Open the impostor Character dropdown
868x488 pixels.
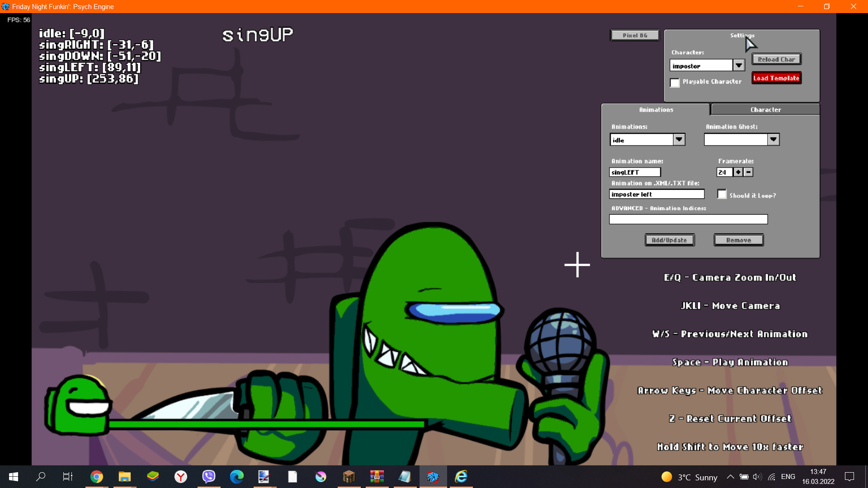click(739, 65)
